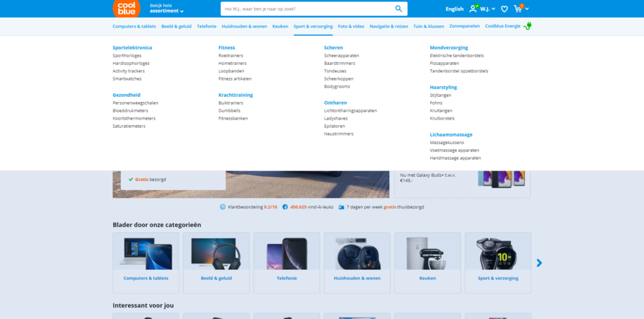Go to Smartwatches
This screenshot has width=644, height=319.
127,79
